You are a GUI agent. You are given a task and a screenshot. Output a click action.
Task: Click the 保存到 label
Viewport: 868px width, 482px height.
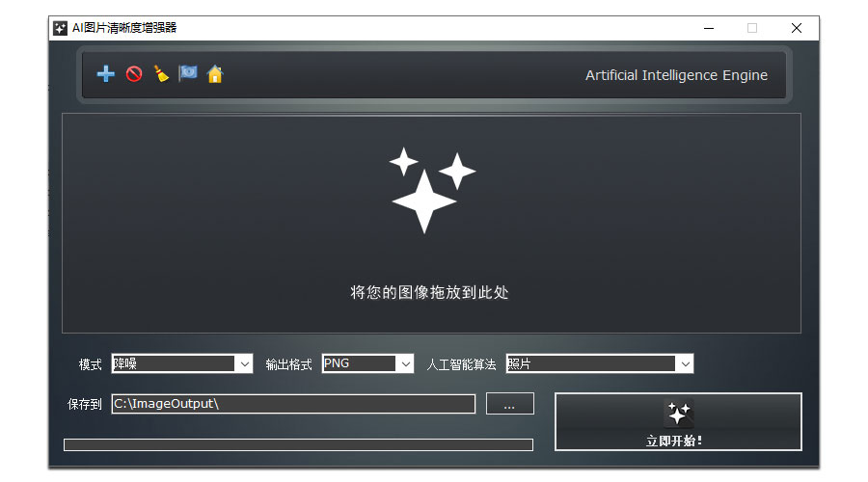coord(85,405)
